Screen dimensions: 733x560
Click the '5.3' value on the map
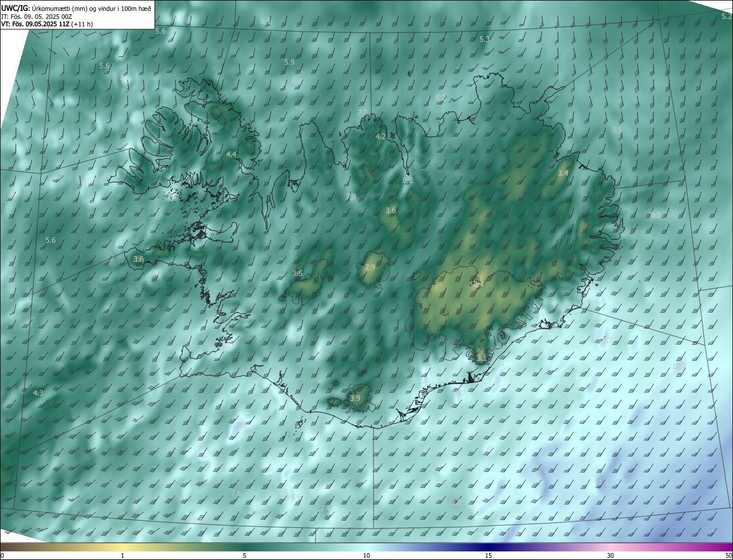click(x=484, y=40)
